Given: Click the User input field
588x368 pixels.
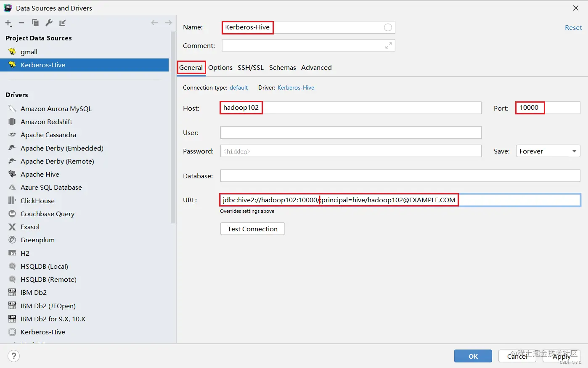Looking at the screenshot, I should 351,132.
